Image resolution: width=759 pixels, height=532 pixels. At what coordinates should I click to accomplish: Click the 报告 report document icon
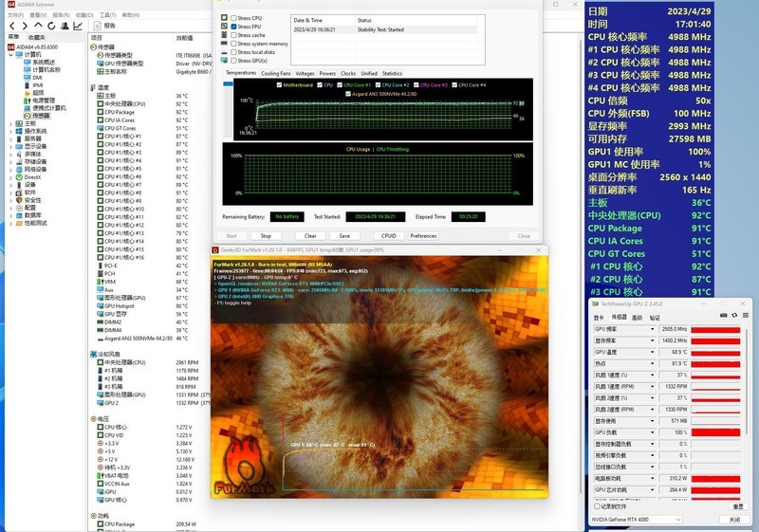(x=98, y=26)
